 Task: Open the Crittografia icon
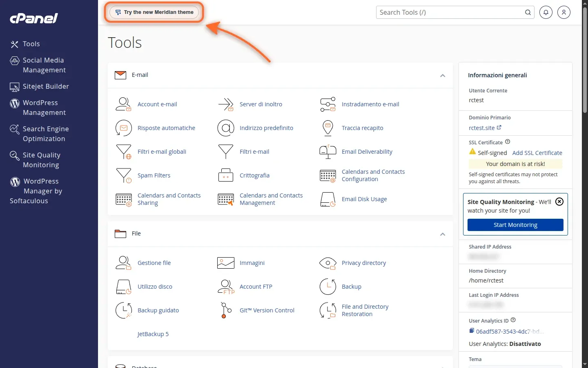point(226,175)
